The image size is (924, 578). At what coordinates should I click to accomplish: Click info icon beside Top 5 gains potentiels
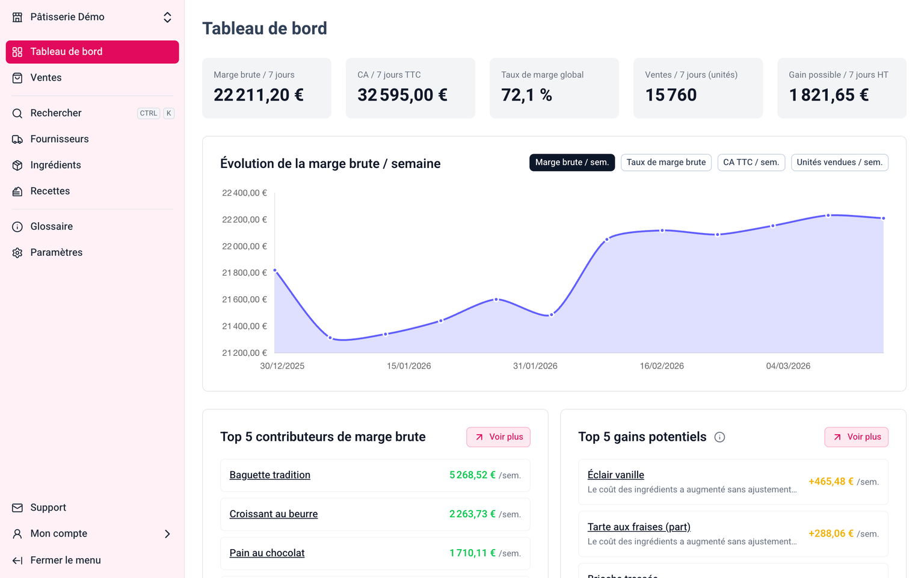719,437
